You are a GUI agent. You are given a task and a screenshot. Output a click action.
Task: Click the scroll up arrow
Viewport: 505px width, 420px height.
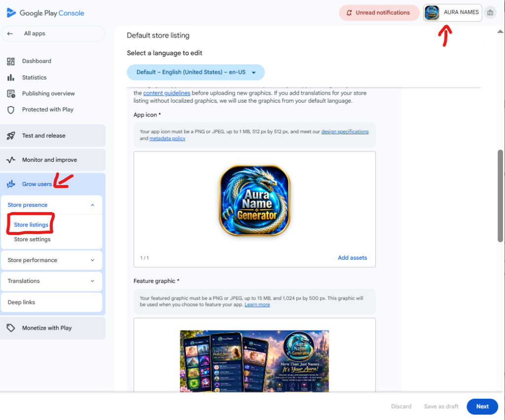click(500, 31)
